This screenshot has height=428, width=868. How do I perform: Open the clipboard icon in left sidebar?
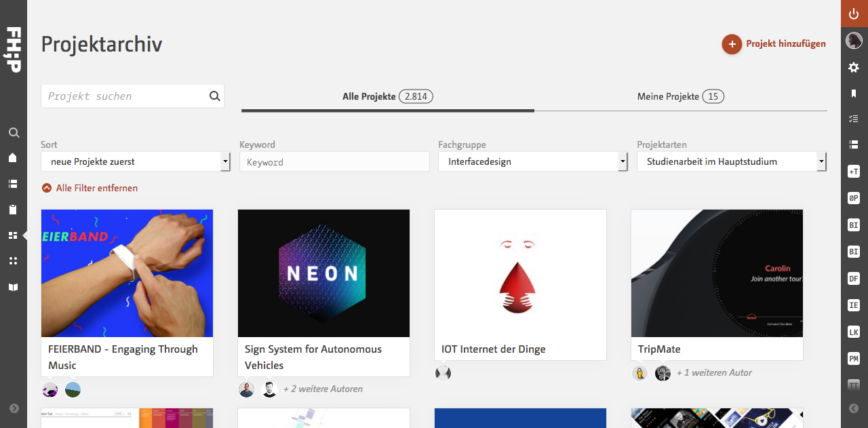tap(13, 210)
